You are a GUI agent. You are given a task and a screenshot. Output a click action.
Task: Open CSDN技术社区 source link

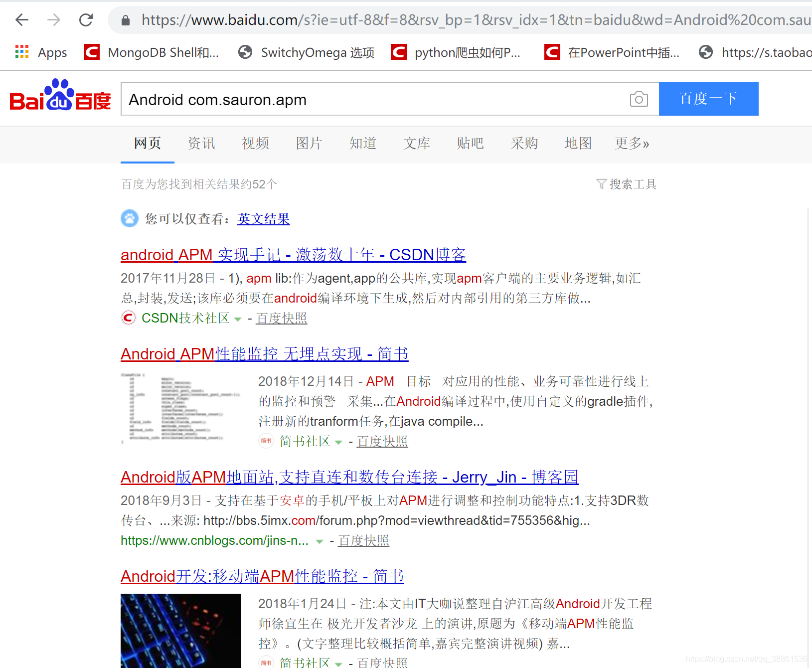point(185,318)
